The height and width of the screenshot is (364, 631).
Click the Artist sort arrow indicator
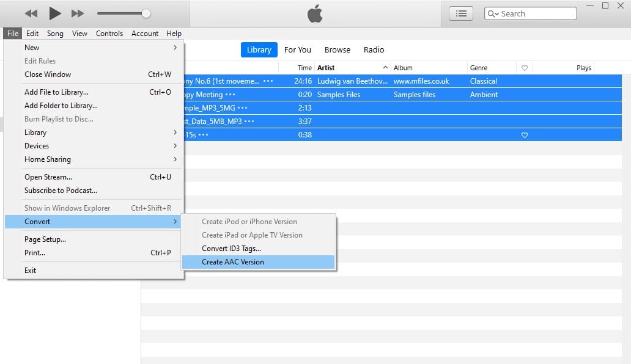[385, 68]
